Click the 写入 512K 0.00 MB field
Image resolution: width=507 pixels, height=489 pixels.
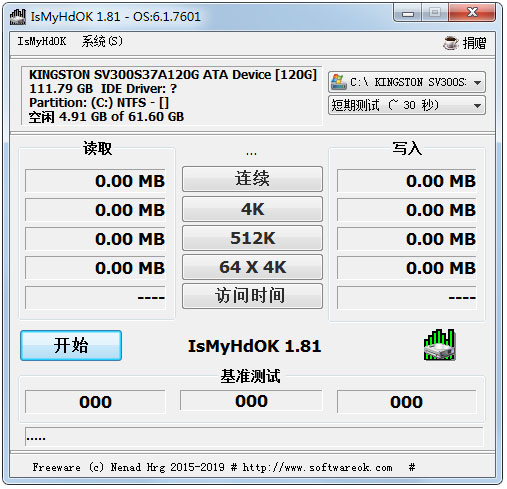407,239
